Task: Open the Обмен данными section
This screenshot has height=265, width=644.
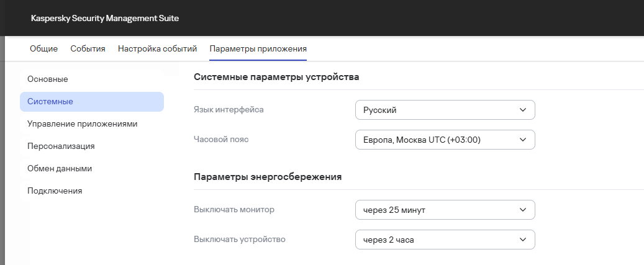Action: 60,168
